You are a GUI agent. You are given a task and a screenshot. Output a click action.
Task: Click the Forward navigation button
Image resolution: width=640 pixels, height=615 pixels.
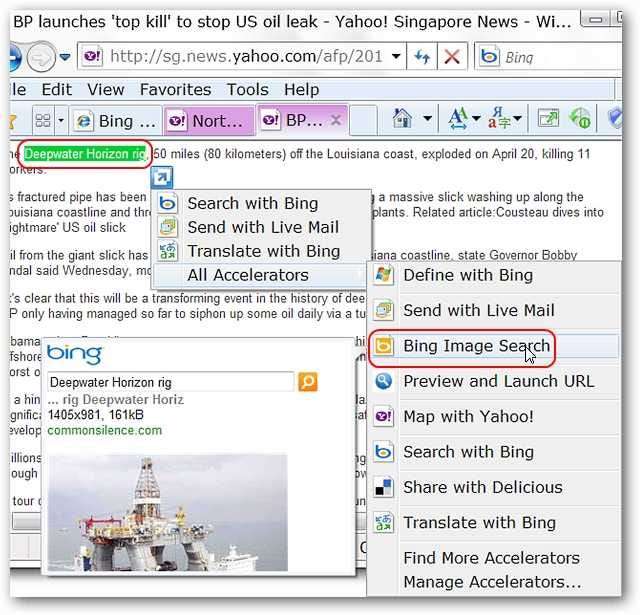(41, 57)
